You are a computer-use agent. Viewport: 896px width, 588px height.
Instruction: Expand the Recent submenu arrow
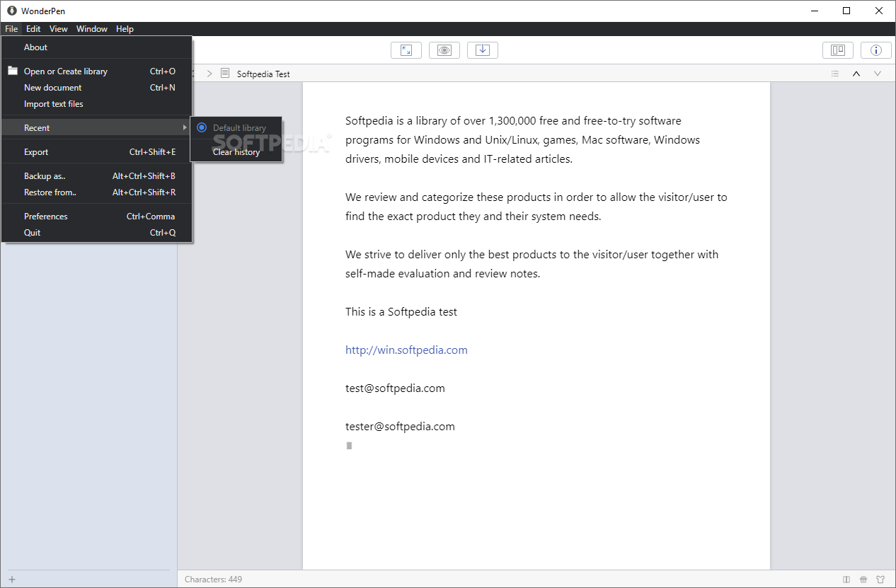(185, 128)
